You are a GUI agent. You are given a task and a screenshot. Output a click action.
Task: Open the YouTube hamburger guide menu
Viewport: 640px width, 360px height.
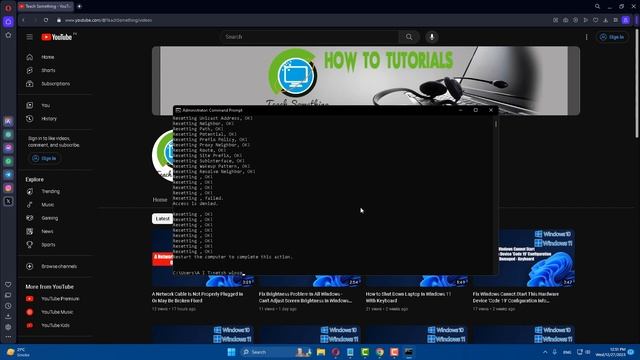pos(29,37)
